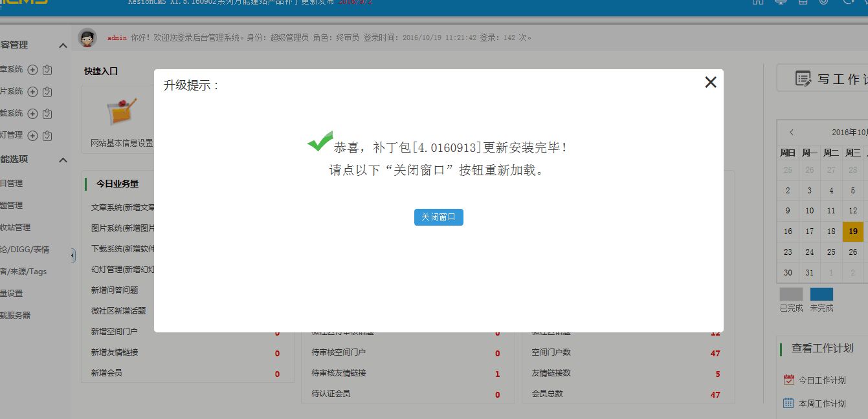The height and width of the screenshot is (419, 868).
Task: Collapse the 容管理 sidebar section
Action: [63, 46]
